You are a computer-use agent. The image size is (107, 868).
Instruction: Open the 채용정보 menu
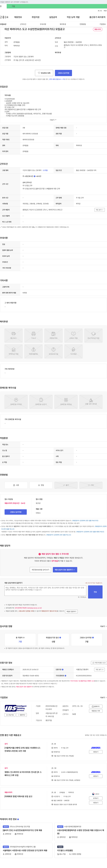(x=18, y=17)
